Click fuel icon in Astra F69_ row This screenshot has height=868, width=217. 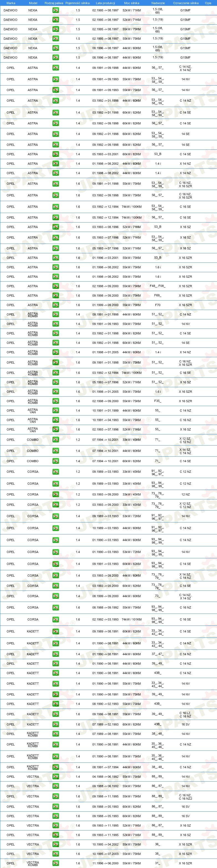click(55, 296)
